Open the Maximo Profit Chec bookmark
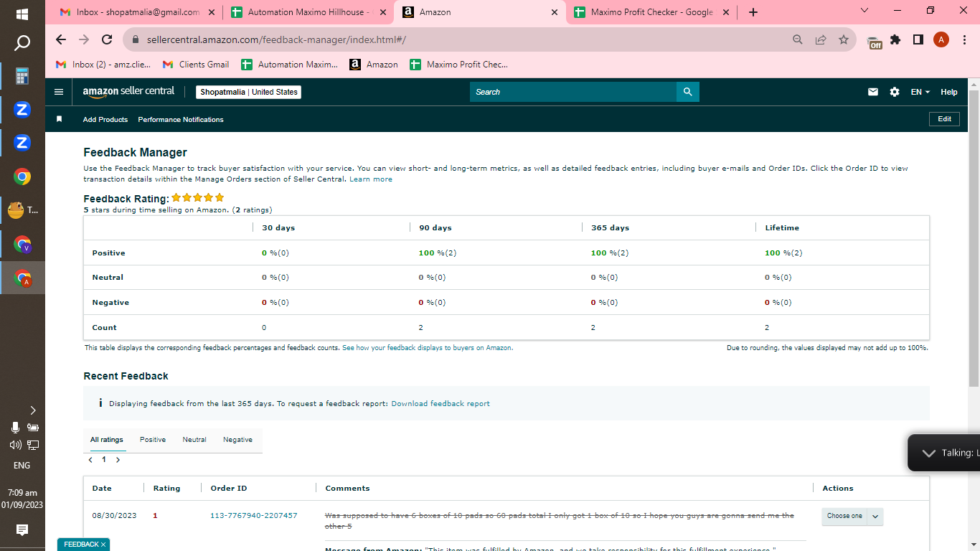The width and height of the screenshot is (980, 551). pyautogui.click(x=458, y=65)
